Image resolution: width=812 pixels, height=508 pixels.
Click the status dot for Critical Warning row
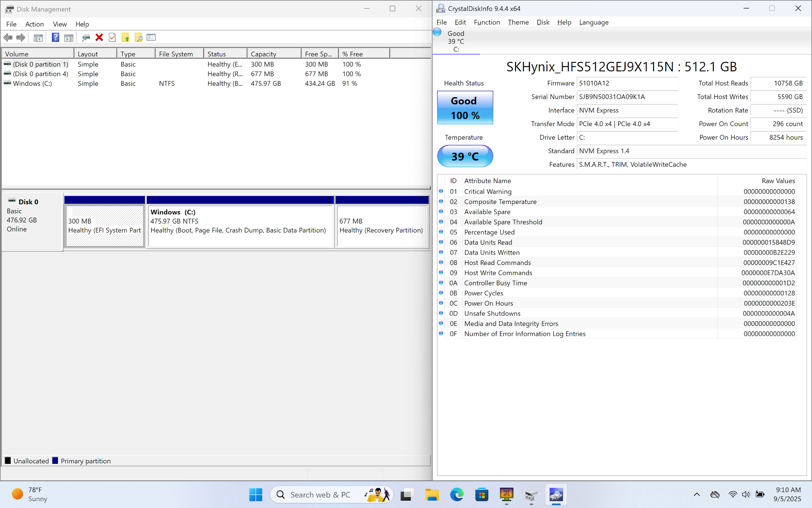pos(441,191)
